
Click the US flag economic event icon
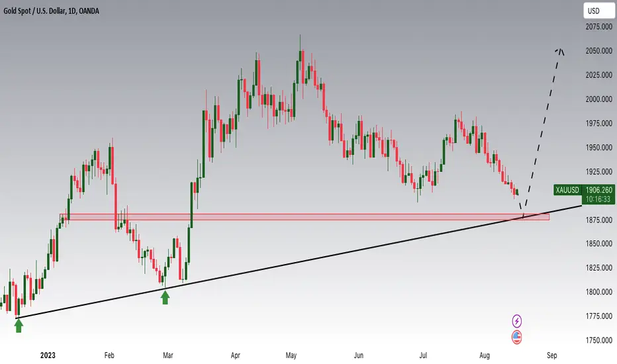pos(516,338)
